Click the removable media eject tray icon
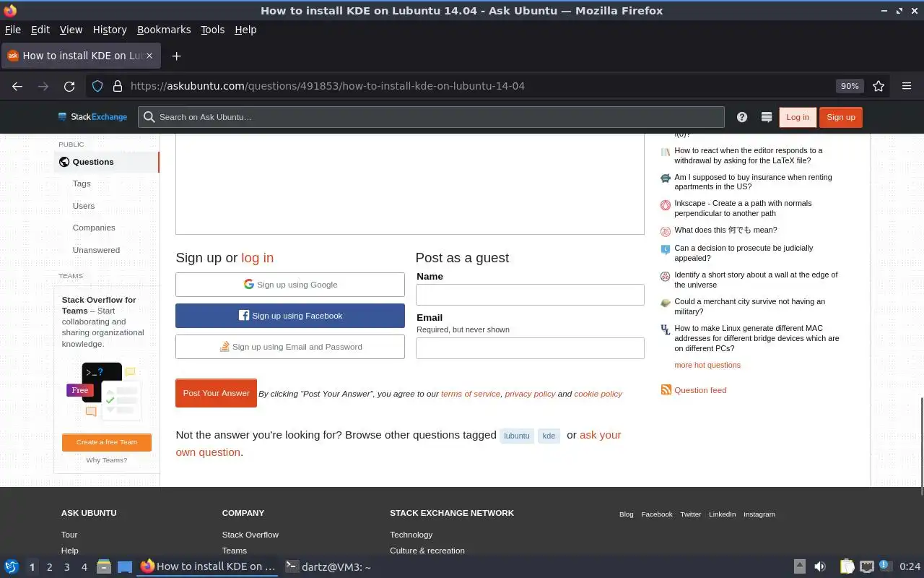Screen dimensions: 924x578 (799, 566)
